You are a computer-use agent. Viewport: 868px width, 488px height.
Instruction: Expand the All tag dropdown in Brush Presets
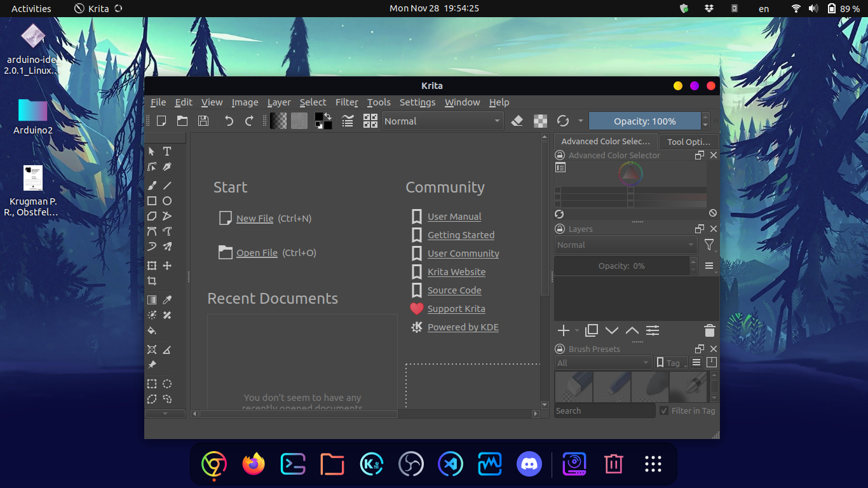tap(602, 362)
